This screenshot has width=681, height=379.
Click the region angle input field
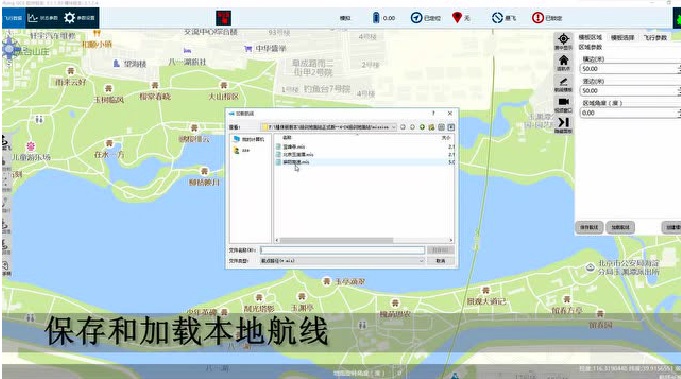(628, 113)
